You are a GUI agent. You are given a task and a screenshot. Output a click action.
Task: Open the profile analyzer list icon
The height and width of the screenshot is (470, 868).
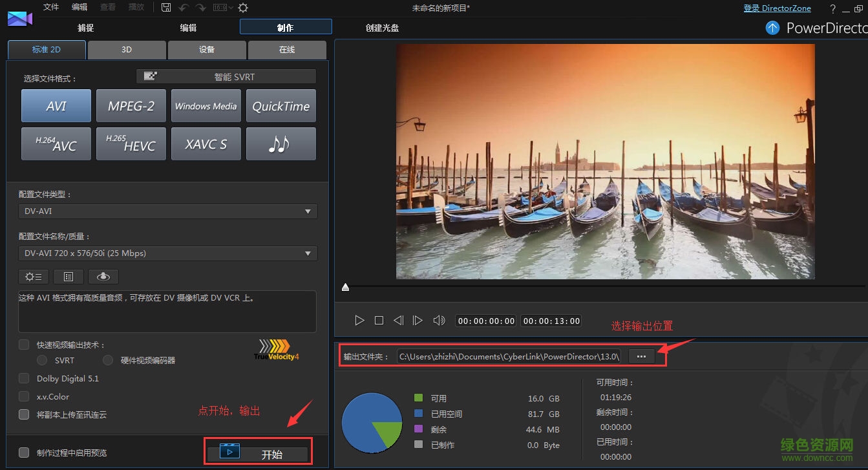(68, 276)
